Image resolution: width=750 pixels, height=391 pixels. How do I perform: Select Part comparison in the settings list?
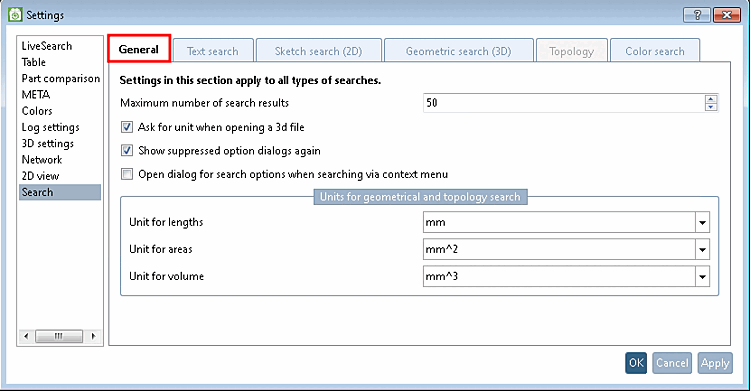click(61, 78)
